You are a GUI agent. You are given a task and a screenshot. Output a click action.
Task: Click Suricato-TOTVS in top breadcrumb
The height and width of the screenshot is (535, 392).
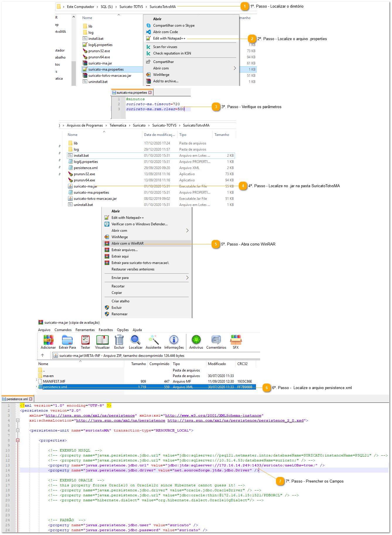[x=131, y=7]
